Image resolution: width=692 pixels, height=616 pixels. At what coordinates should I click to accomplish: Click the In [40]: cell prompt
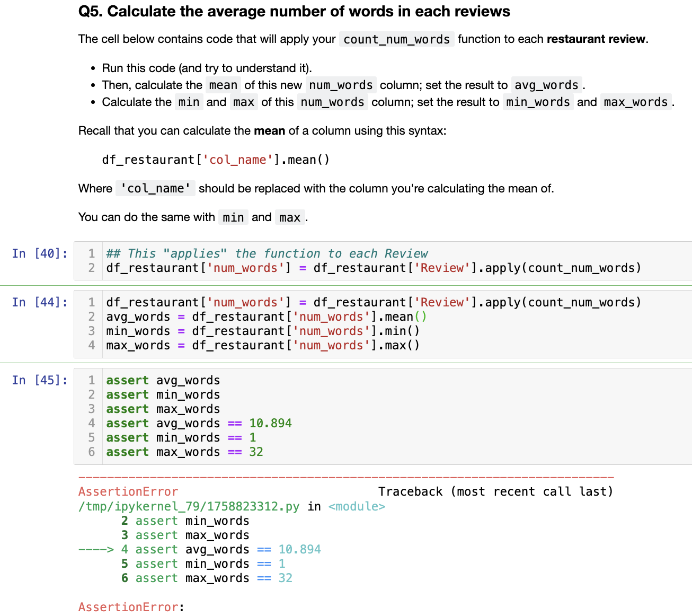(x=39, y=253)
